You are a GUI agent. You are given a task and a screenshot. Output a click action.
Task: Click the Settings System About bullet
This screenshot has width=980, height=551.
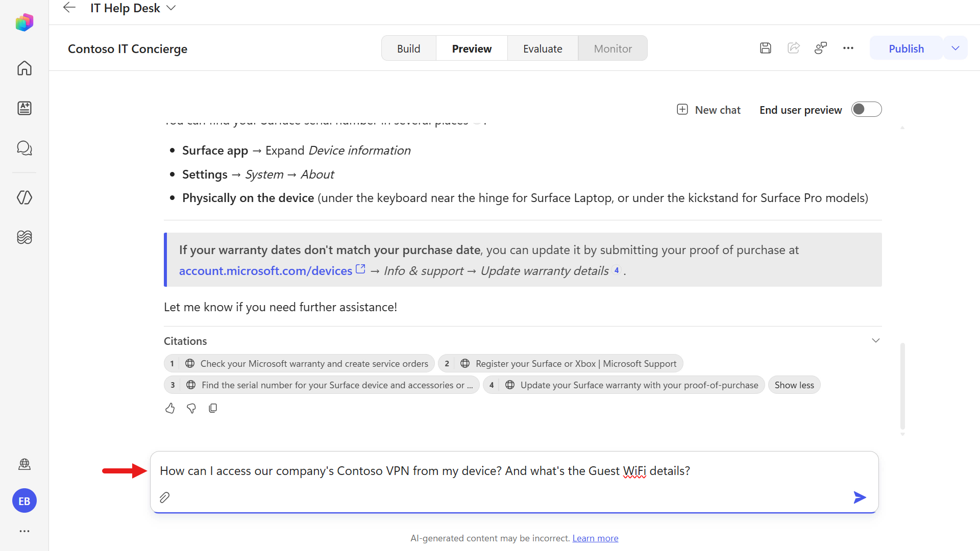258,174
